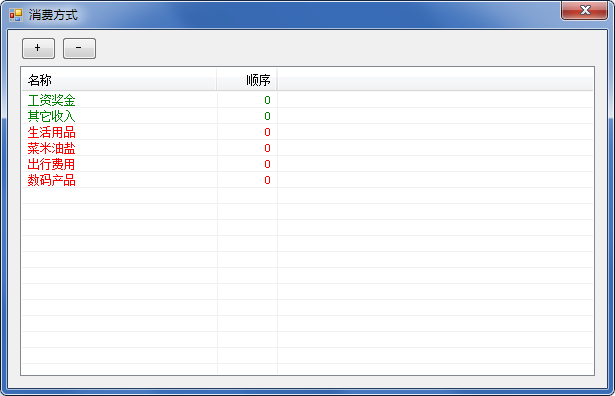Click the 顺序 value 0 for 出行费用
This screenshot has width=615, height=396.
(x=267, y=164)
